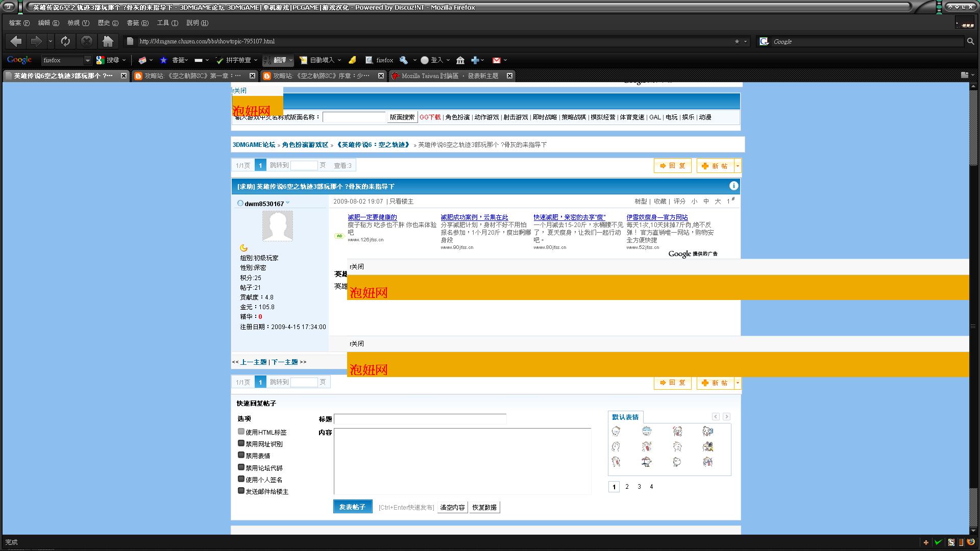Switch to the Mozilla Taiwan 討論區 tab
980x551 pixels.
(x=449, y=76)
